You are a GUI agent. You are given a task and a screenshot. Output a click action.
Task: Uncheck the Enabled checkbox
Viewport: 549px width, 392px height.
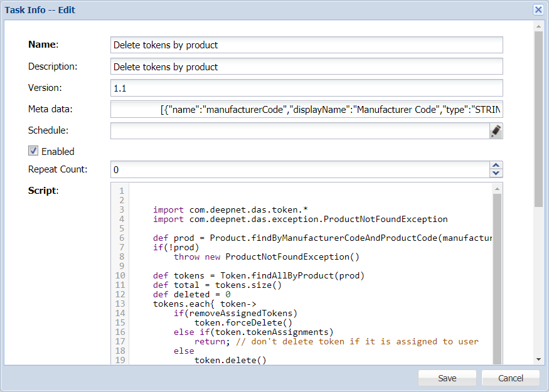[34, 151]
